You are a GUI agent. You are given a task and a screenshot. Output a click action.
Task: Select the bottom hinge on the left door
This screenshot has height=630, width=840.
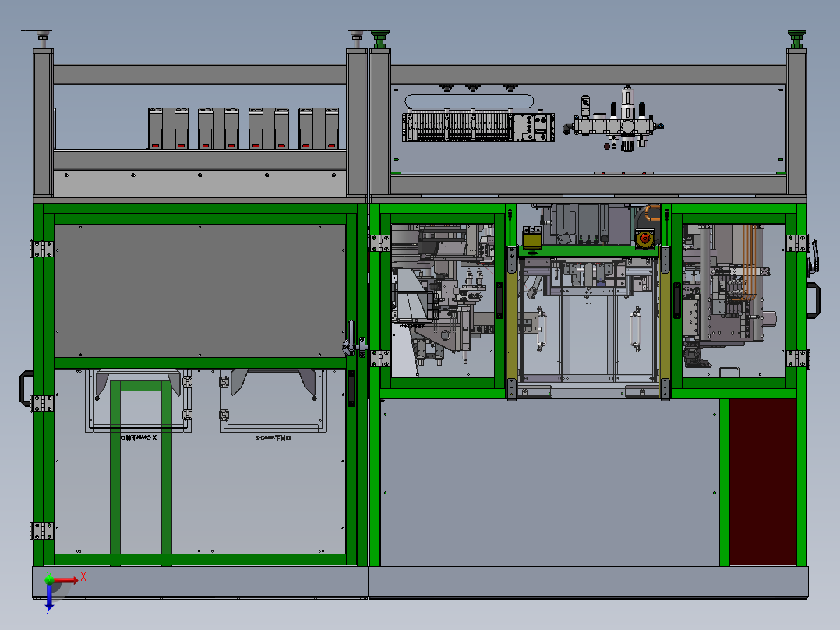click(42, 531)
